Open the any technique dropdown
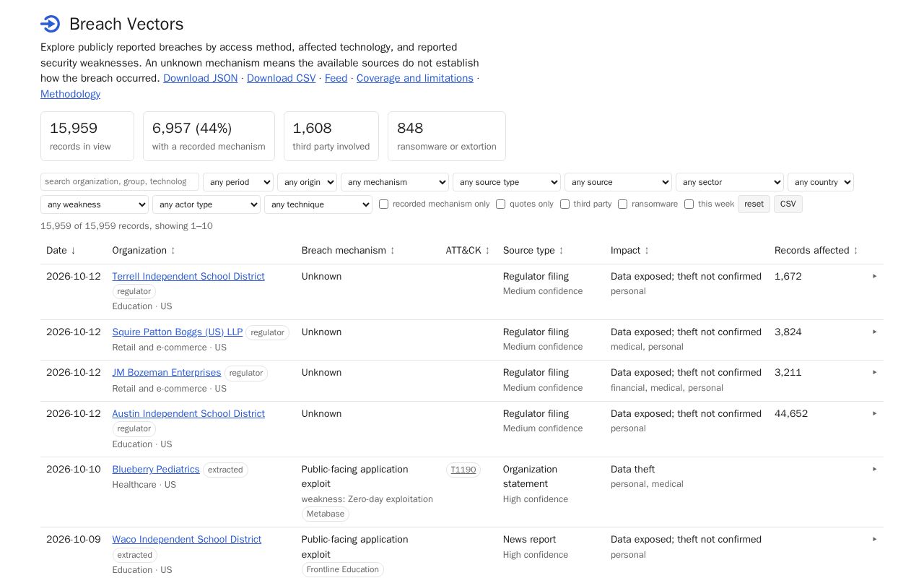This screenshot has height=578, width=924. point(318,204)
